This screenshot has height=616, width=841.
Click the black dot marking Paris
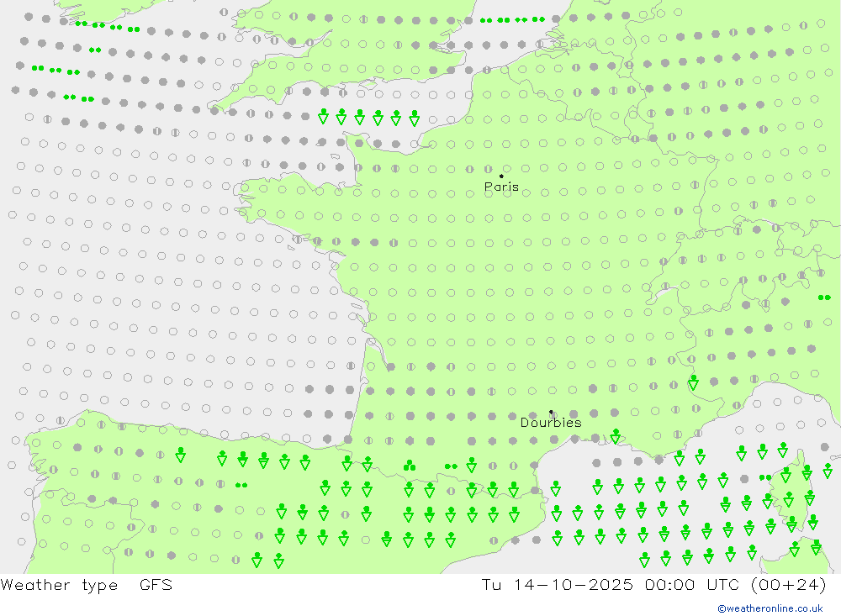click(x=501, y=176)
